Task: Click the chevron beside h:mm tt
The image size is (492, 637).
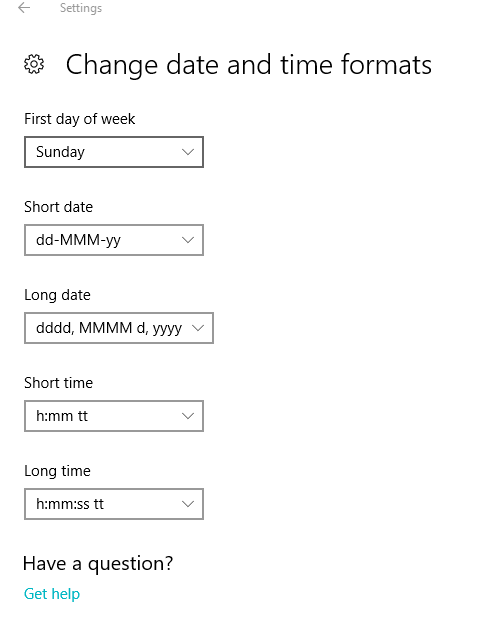Action: (188, 416)
